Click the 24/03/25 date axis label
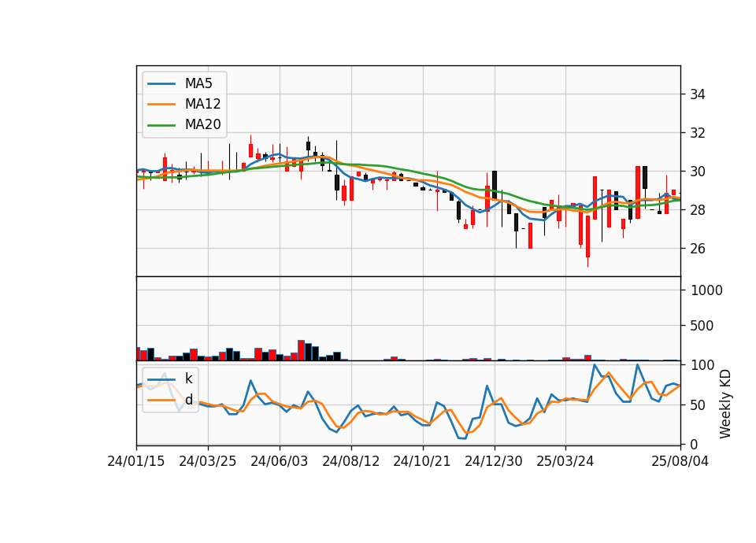The width and height of the screenshot is (756, 543). click(208, 461)
